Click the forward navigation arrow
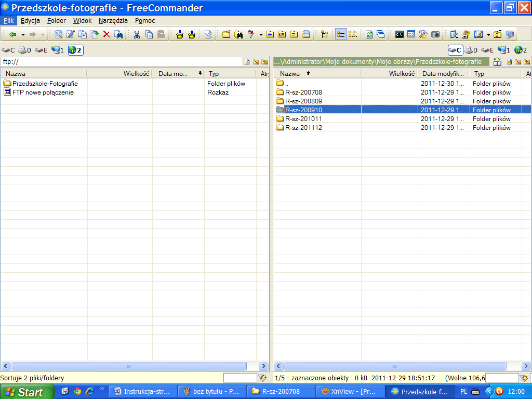Screen dimensions: 532x399 (33, 34)
